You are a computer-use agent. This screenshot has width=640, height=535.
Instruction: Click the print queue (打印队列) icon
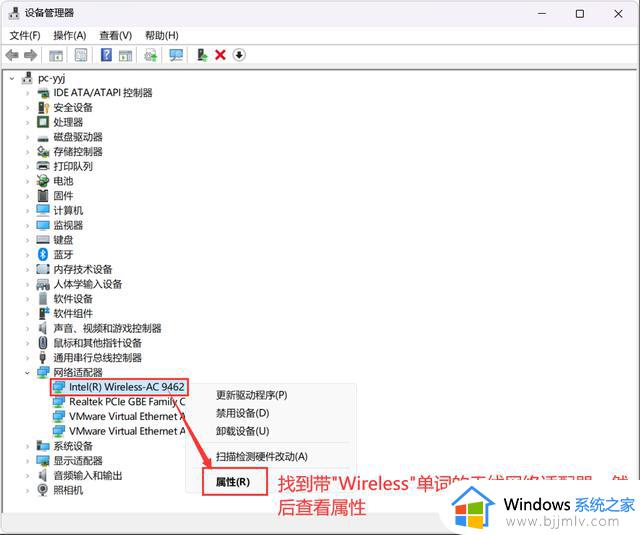tap(43, 166)
